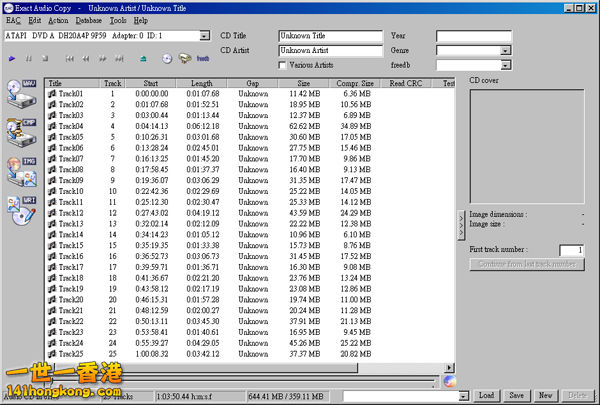
Task: Click the CD information disc icon
Action: (x=166, y=59)
